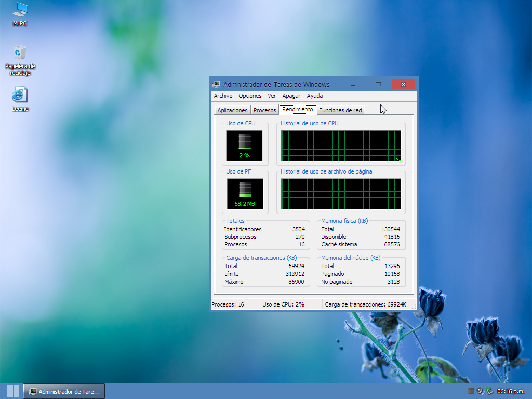Open the Ayuda menu
Image resolution: width=532 pixels, height=399 pixels.
[314, 96]
